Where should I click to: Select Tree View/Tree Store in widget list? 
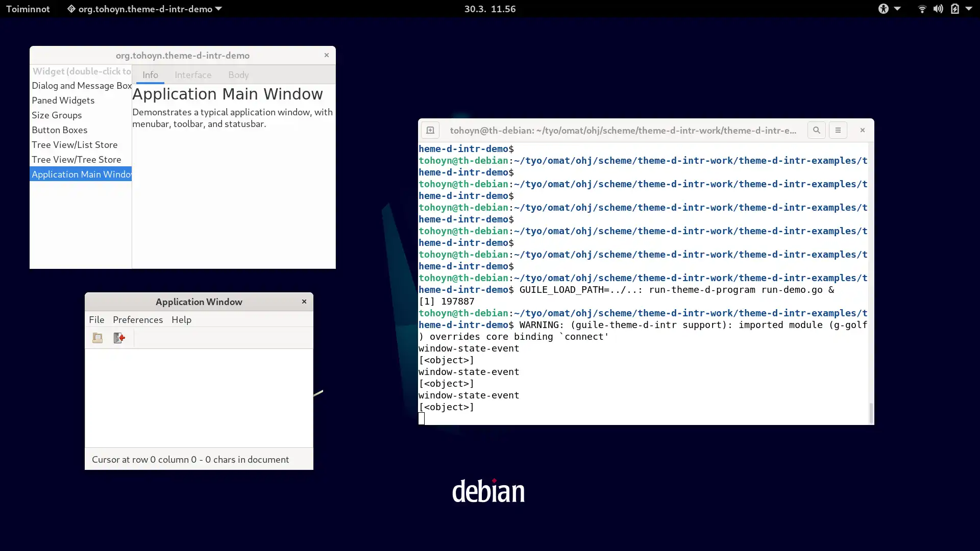(x=76, y=159)
